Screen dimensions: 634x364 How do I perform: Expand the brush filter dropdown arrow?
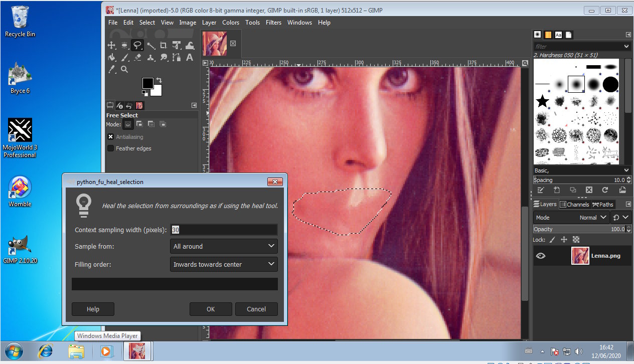click(x=626, y=46)
